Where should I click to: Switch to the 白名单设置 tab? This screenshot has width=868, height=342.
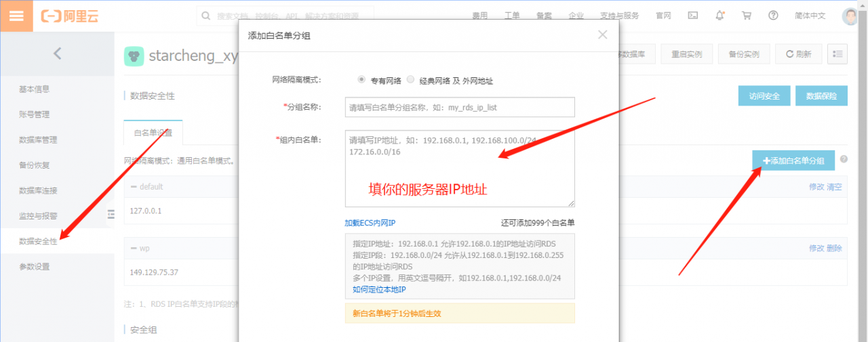pos(153,133)
